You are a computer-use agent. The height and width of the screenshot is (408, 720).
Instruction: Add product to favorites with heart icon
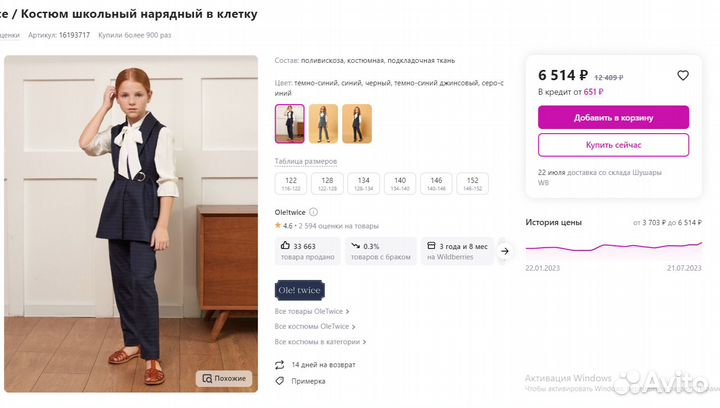pos(683,75)
